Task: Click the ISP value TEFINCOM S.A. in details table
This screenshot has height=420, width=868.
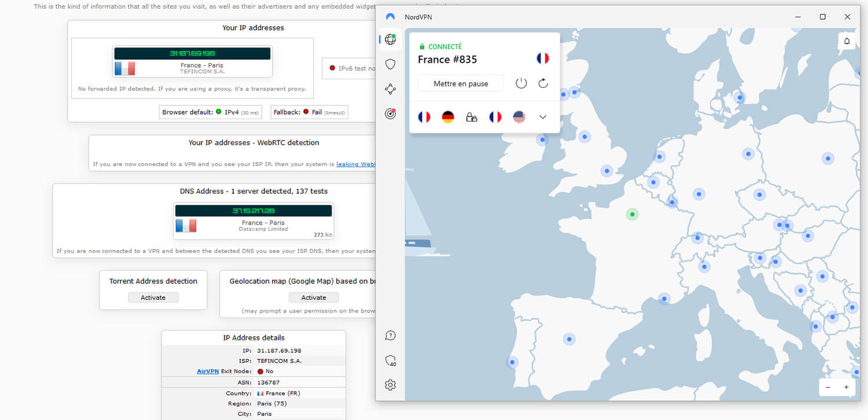Action: pyautogui.click(x=279, y=361)
